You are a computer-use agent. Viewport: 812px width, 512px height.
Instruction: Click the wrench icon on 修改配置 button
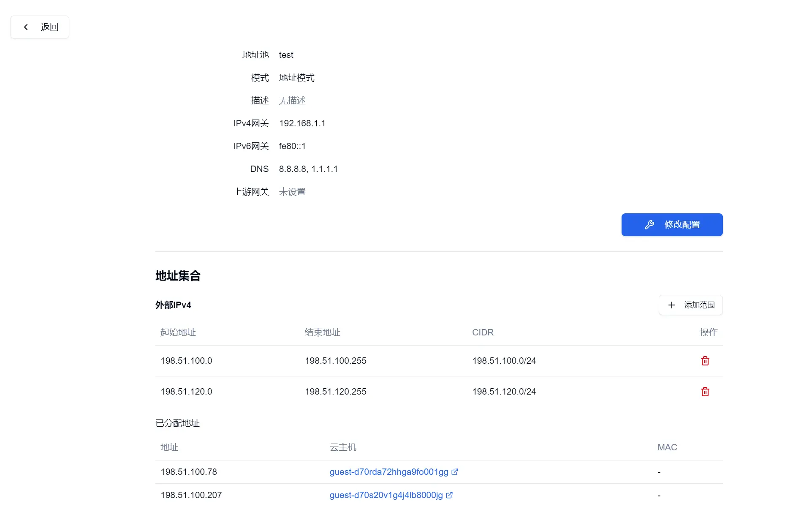649,224
